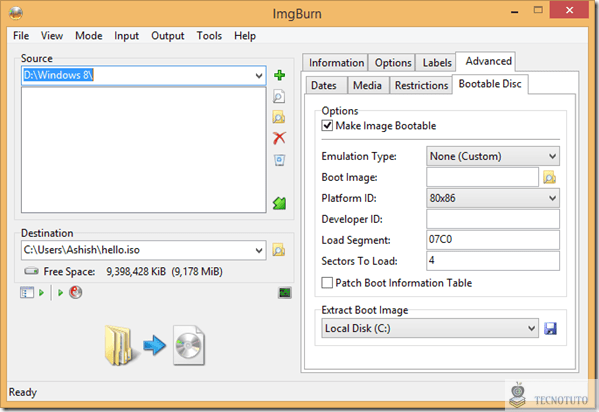Screen dimensions: 599x412
Task: Open the Output menu
Action: pos(168,36)
